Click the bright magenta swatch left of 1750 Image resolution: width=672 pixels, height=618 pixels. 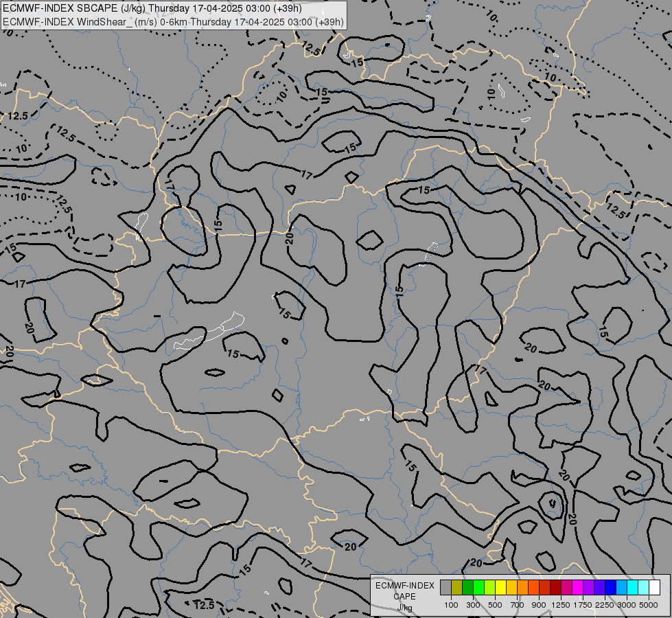coord(578,587)
